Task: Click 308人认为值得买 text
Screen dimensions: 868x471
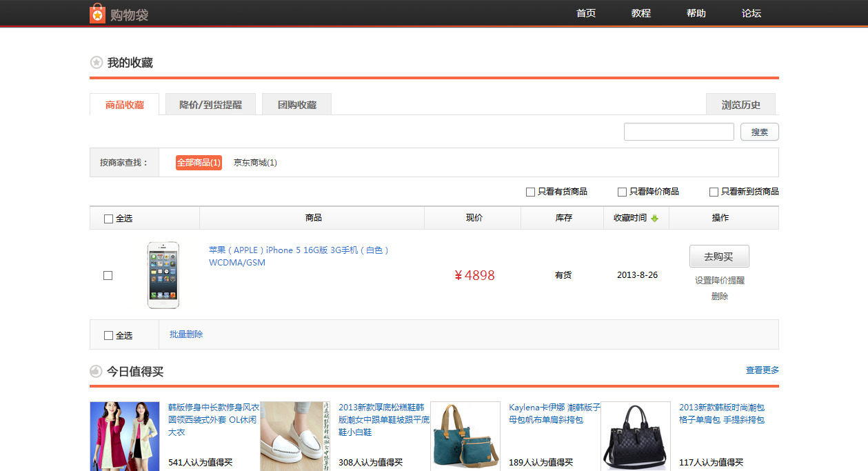Action: (371, 463)
